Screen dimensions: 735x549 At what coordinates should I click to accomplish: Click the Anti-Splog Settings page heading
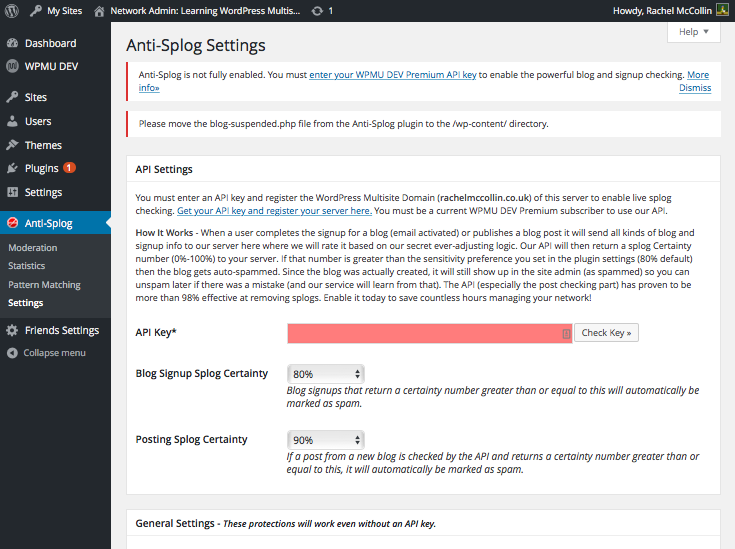[x=196, y=45]
